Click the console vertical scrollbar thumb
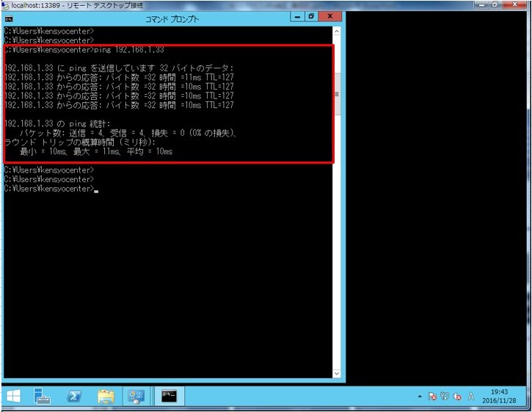The image size is (532, 412). (337, 94)
